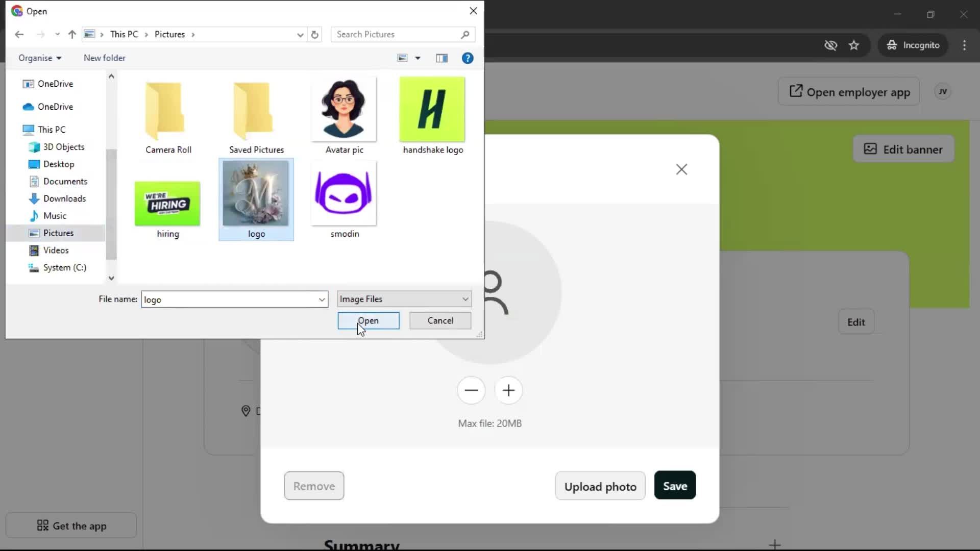
Task: Change view using the view mode icon
Action: pos(403,58)
